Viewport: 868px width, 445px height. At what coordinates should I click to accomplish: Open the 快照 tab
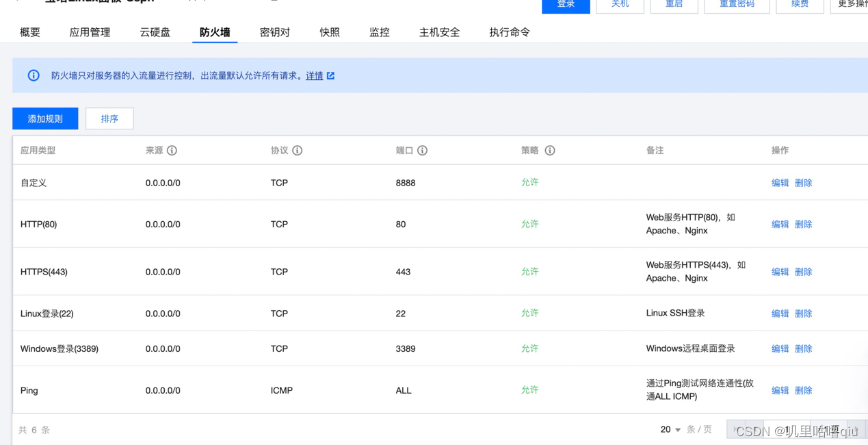pos(330,32)
